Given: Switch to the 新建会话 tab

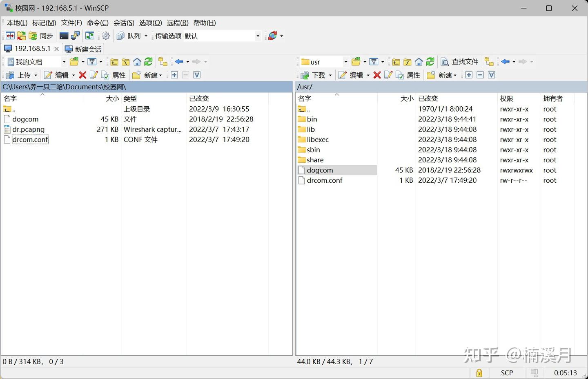Looking at the screenshot, I should (x=83, y=49).
